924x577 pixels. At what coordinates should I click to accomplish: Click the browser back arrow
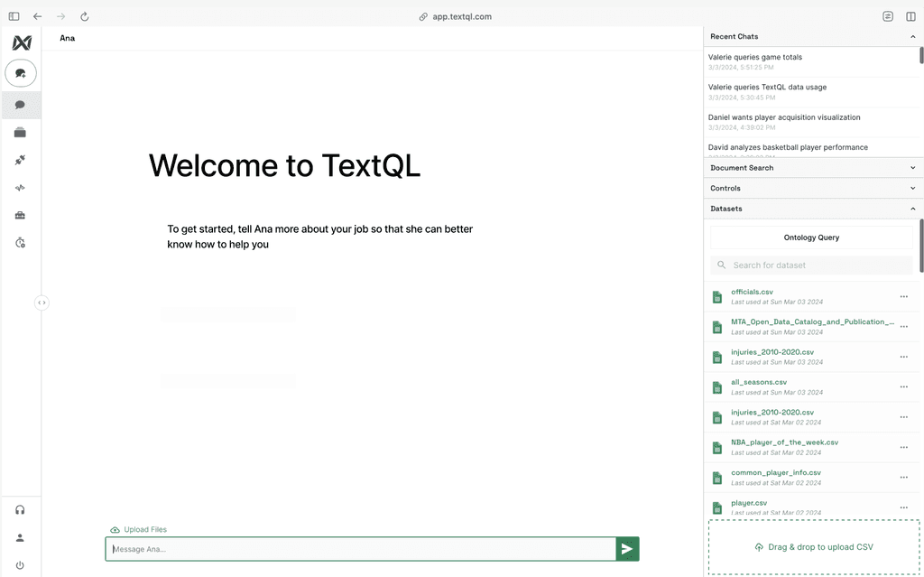(x=38, y=16)
